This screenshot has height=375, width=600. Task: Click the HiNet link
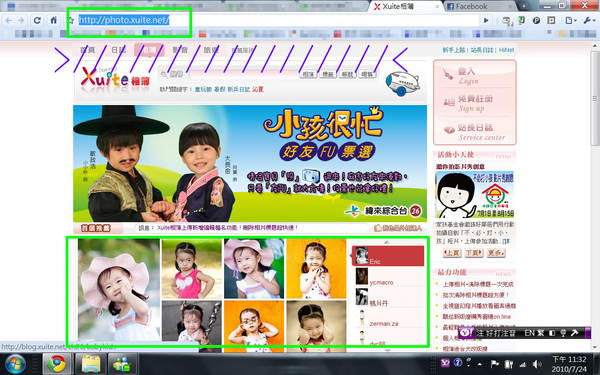tap(507, 50)
